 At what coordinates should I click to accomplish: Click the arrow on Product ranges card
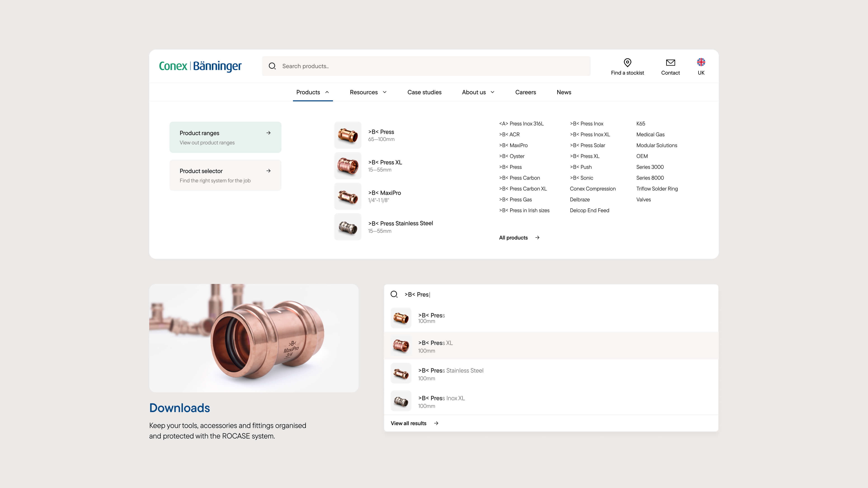point(268,133)
